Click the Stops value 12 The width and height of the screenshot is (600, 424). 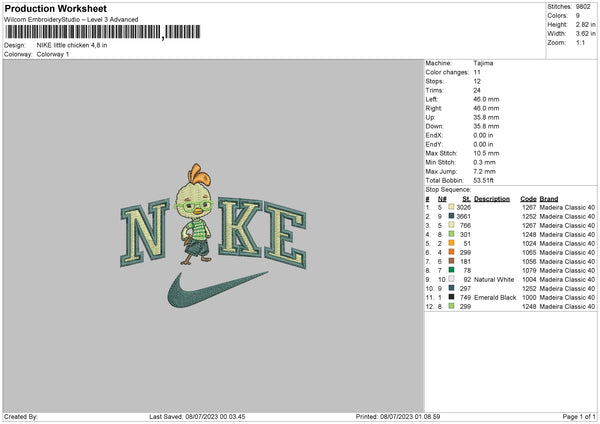coord(477,81)
